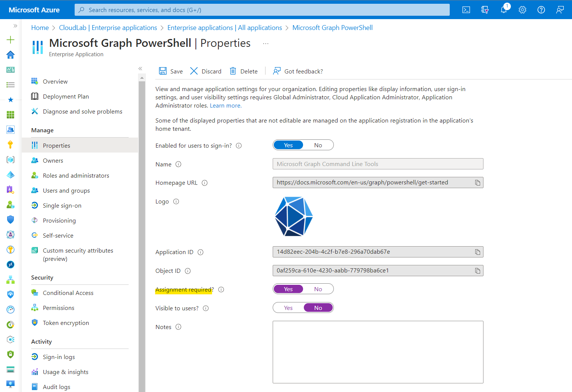Copy the Application ID to clipboard
The image size is (572, 392).
click(477, 252)
